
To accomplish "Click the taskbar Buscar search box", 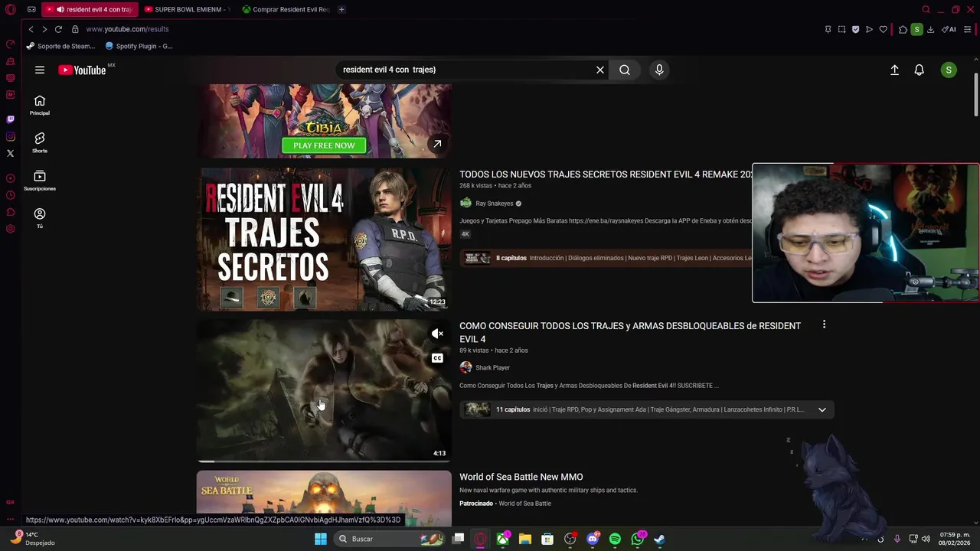I will pos(390,539).
